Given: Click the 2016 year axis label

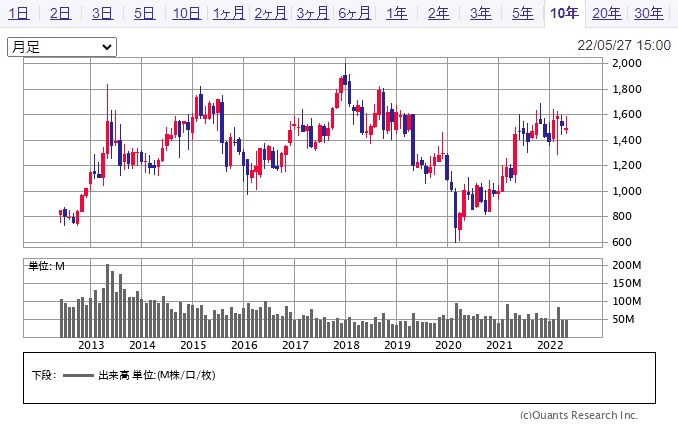Looking at the screenshot, I should coord(244,345).
